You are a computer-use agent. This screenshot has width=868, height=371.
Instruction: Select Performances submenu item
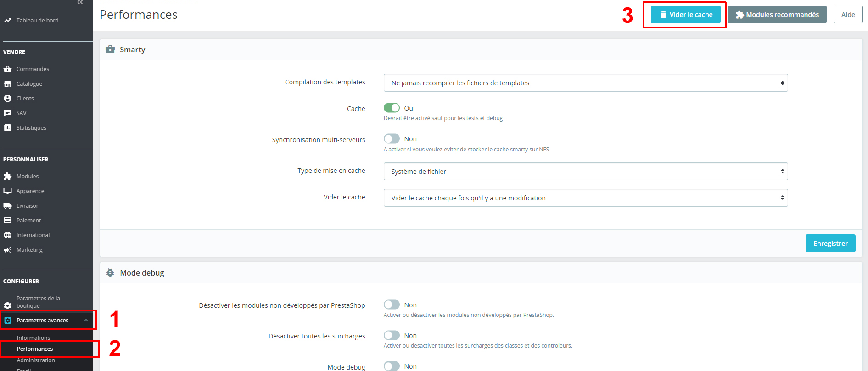(x=35, y=349)
